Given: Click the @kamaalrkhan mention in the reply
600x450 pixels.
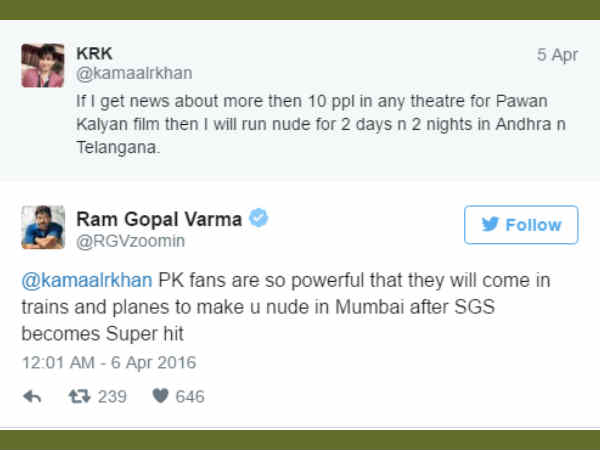Looking at the screenshot, I should pyautogui.click(x=88, y=279).
